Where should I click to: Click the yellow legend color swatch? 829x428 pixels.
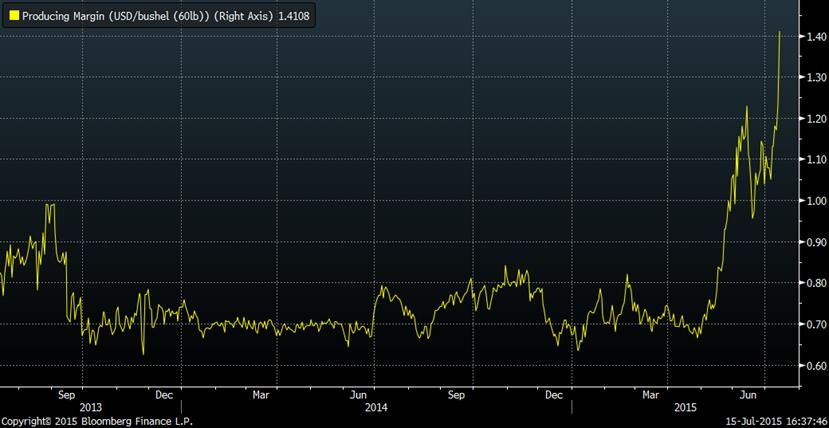click(x=13, y=17)
